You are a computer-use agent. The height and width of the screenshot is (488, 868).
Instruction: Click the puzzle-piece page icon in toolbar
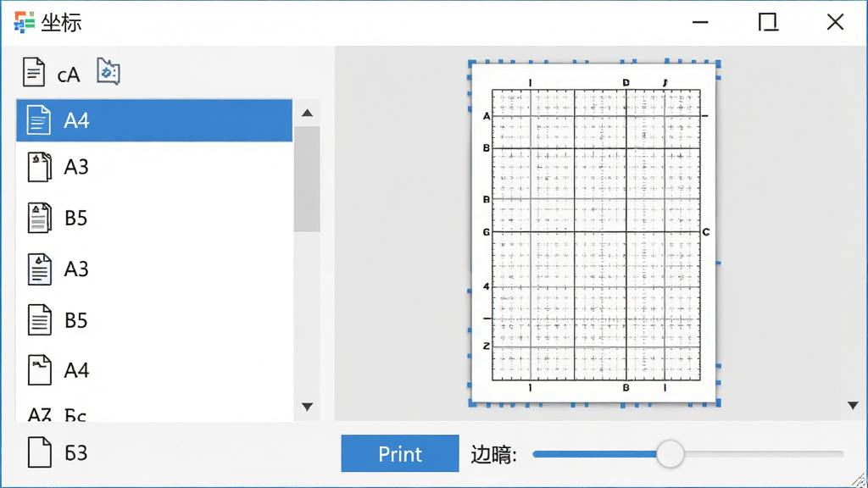coord(108,71)
